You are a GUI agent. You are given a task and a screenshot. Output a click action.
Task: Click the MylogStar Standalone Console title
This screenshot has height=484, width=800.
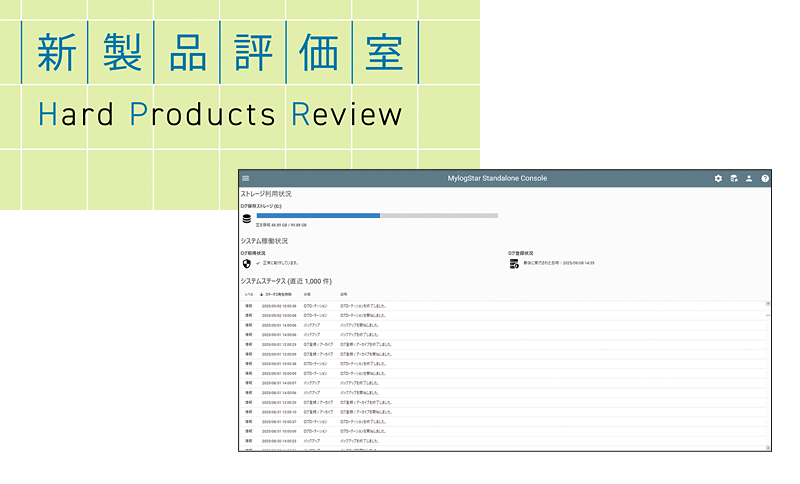coord(496,178)
